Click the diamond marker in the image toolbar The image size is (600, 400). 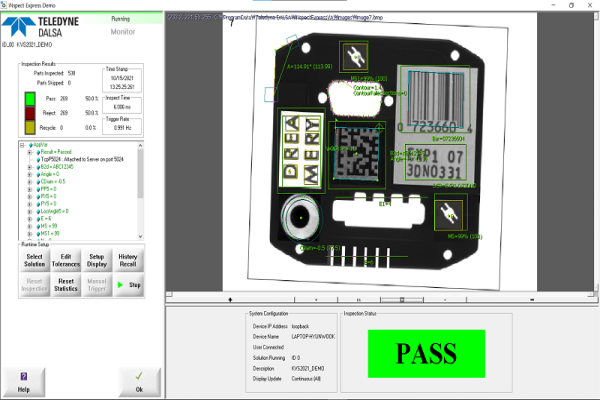click(230, 300)
